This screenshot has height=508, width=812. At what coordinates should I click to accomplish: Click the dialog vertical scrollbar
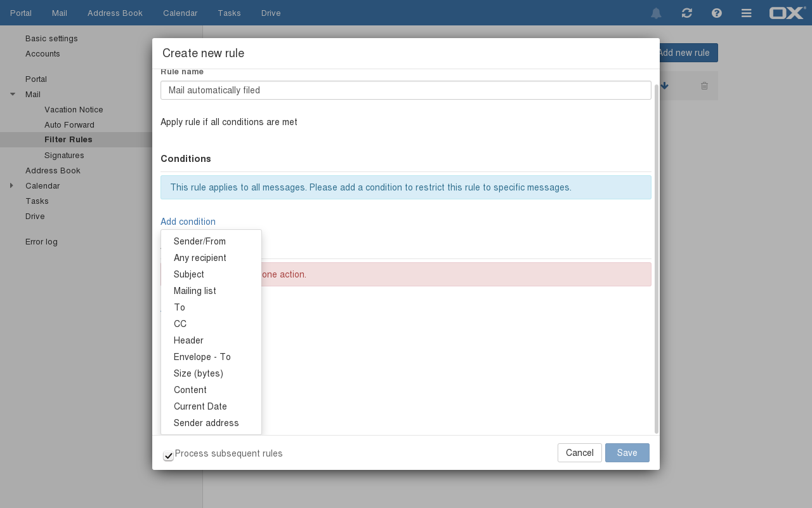coord(657,254)
